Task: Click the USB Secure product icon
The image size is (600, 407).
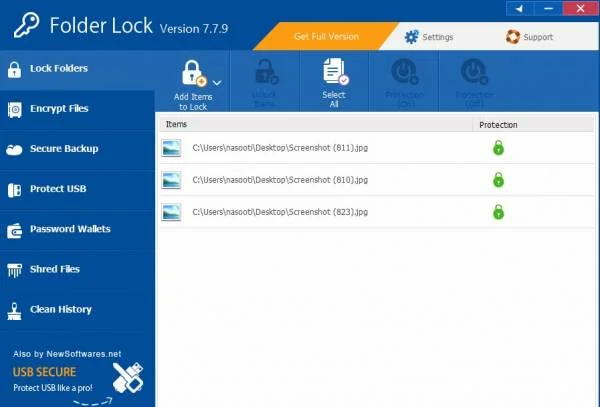Action: 128,378
